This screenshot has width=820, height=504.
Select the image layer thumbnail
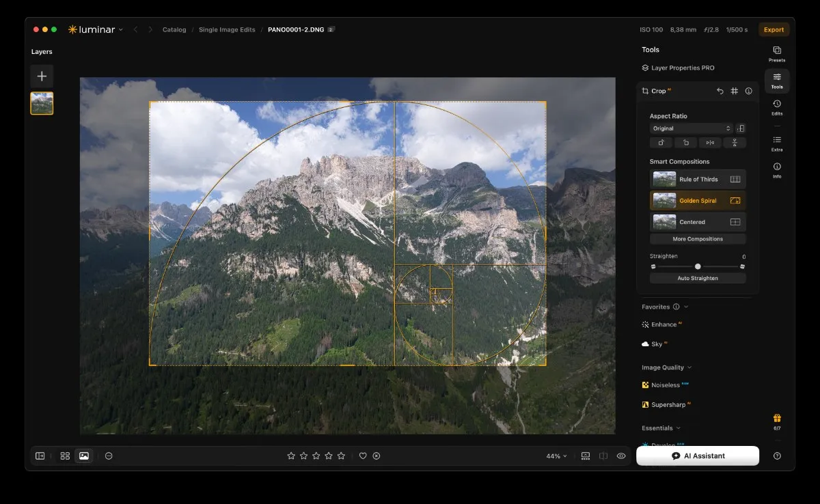point(42,103)
